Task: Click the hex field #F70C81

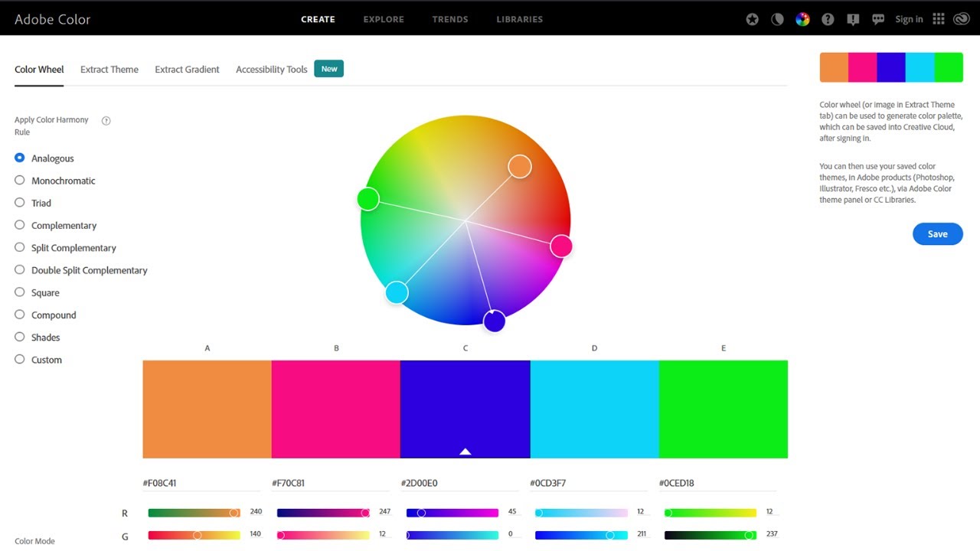Action: (331, 483)
